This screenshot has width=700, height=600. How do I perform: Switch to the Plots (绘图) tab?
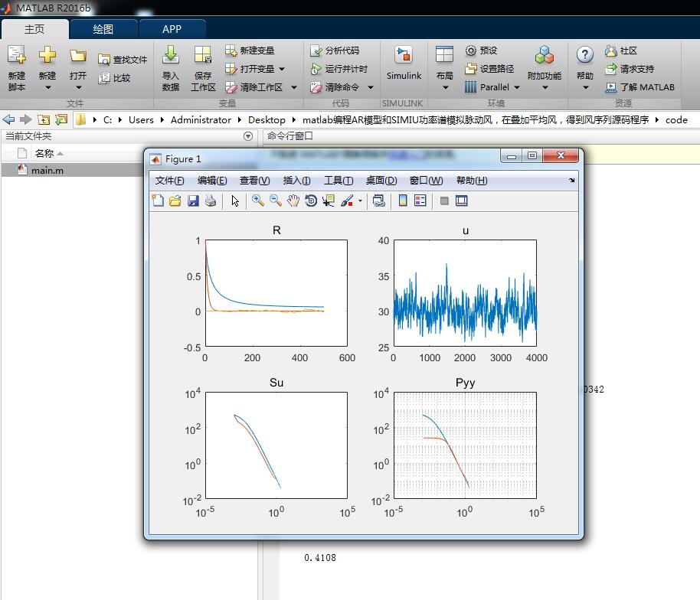(103, 29)
